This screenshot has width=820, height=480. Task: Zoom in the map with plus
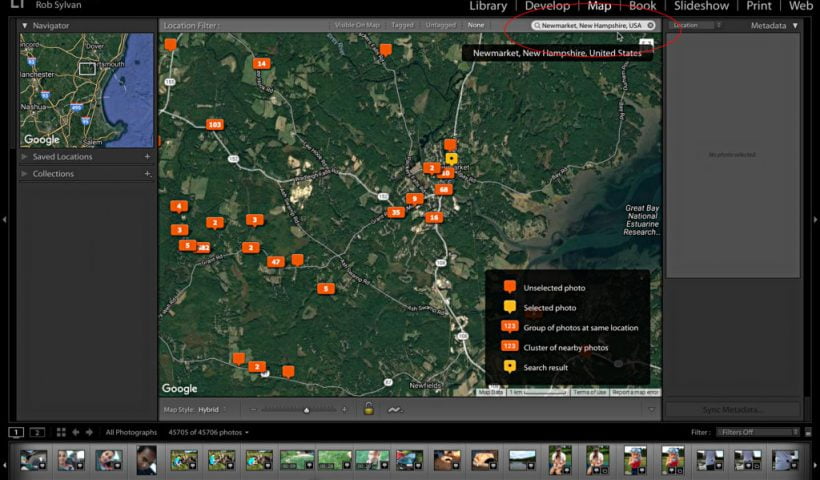[x=344, y=410]
